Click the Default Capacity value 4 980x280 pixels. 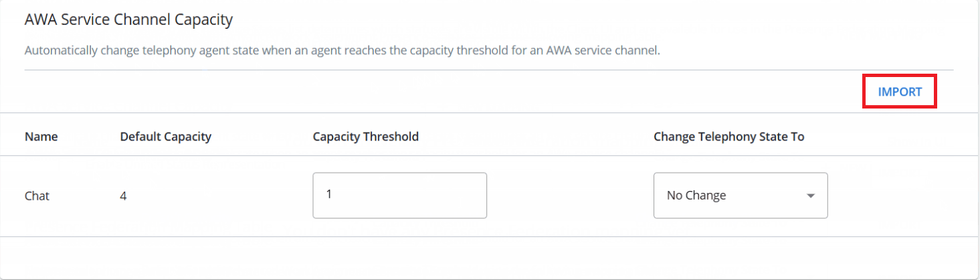[124, 196]
